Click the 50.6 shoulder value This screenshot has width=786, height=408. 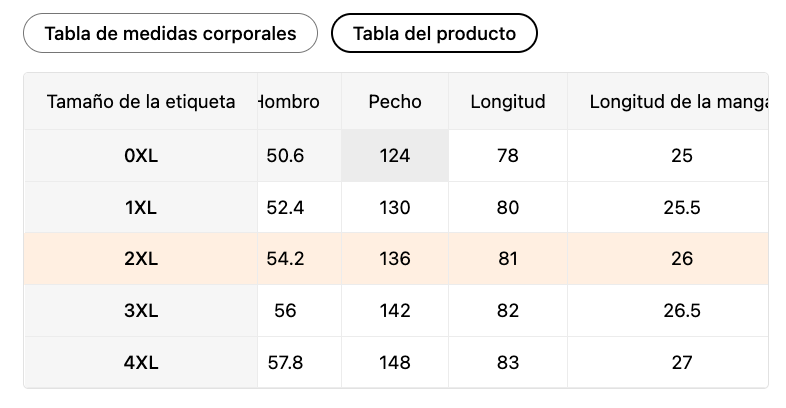285,156
